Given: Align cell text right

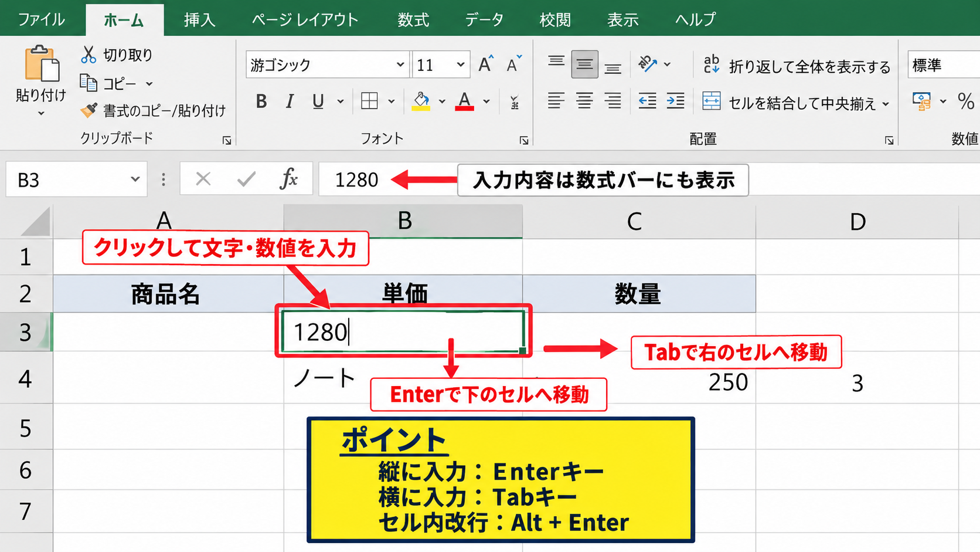Looking at the screenshot, I should pyautogui.click(x=613, y=101).
